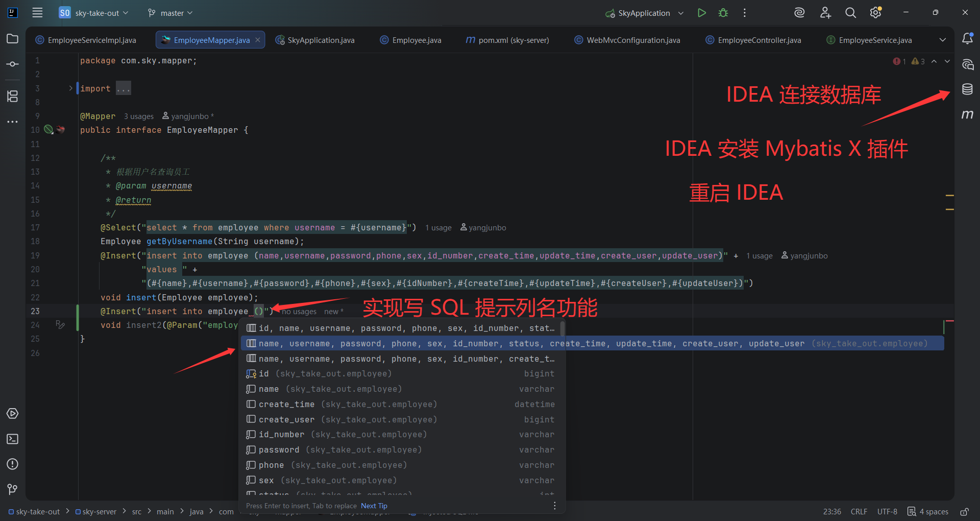
Task: Select the id bigint column suggestion
Action: point(401,374)
